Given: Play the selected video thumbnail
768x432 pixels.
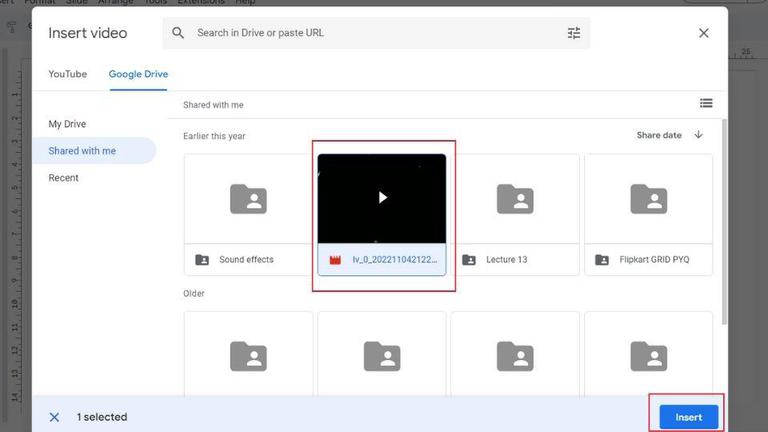Looking at the screenshot, I should coord(382,198).
